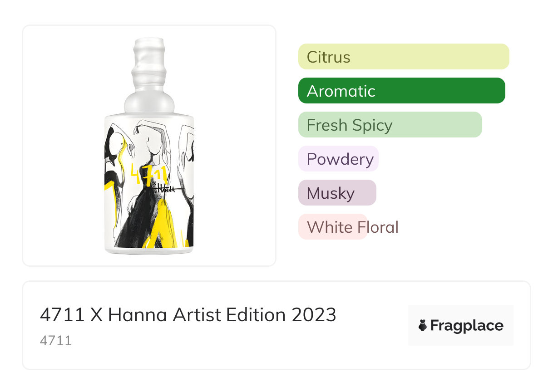This screenshot has width=553, height=392.
Task: Click the round bottle neck below the cap
Action: pos(149,101)
